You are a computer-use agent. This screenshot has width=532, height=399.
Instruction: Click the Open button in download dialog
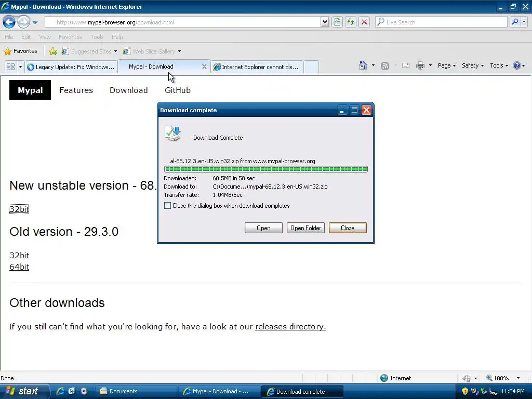point(263,228)
